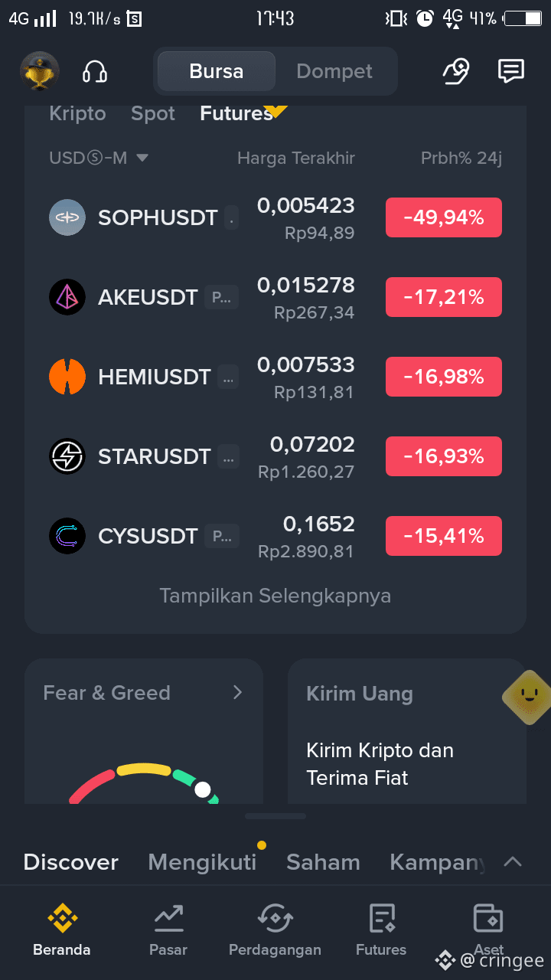Switch to Dompet toggle
The image size is (551, 980).
334,71
